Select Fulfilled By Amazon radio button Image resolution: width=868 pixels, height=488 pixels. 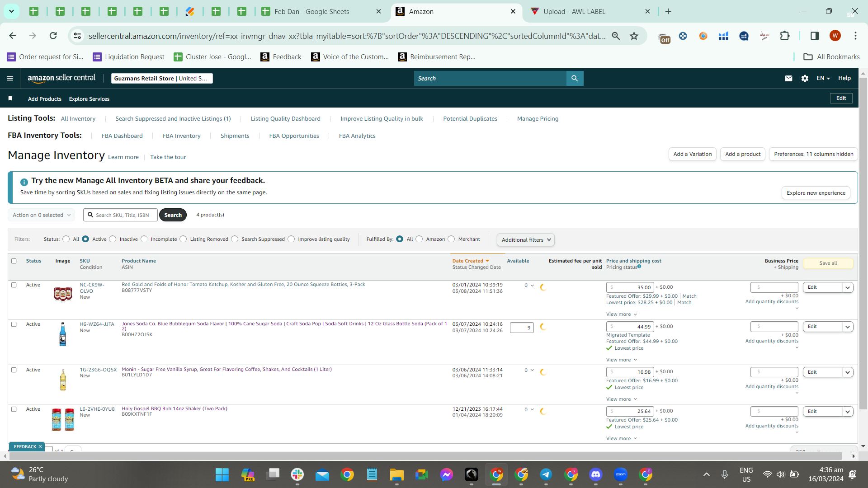[419, 239]
